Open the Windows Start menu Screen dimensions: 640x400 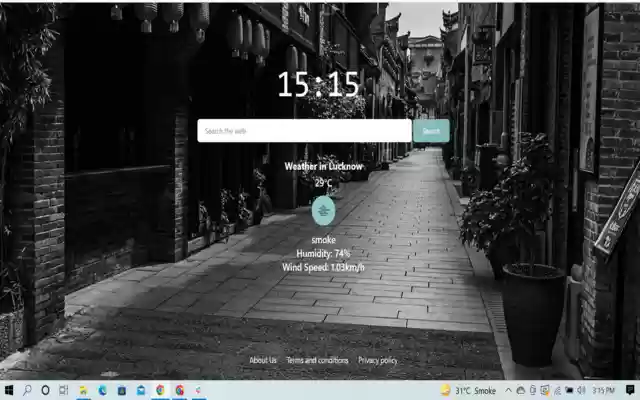point(8,390)
